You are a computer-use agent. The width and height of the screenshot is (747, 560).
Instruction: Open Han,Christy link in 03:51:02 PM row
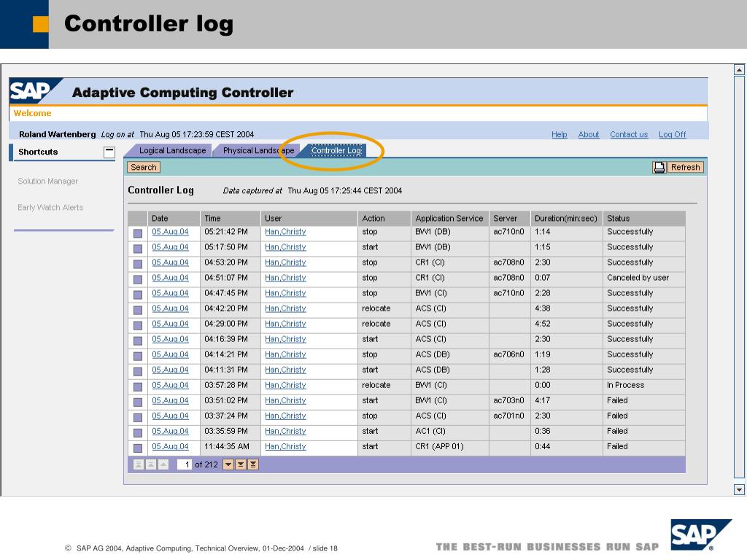click(x=285, y=400)
